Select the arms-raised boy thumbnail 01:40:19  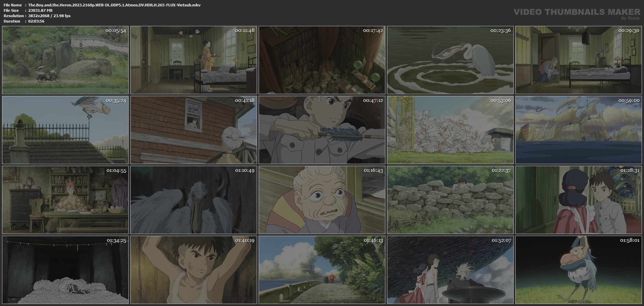click(x=194, y=270)
